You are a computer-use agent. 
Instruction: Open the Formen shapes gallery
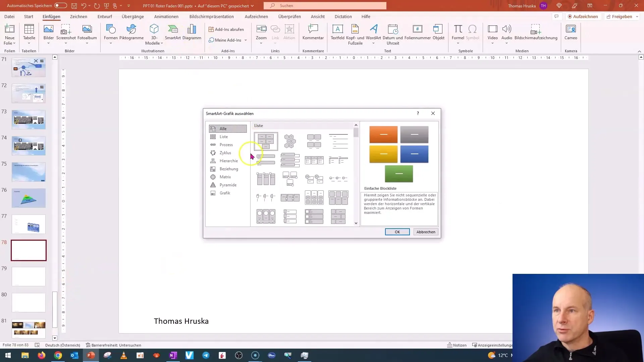(111, 35)
